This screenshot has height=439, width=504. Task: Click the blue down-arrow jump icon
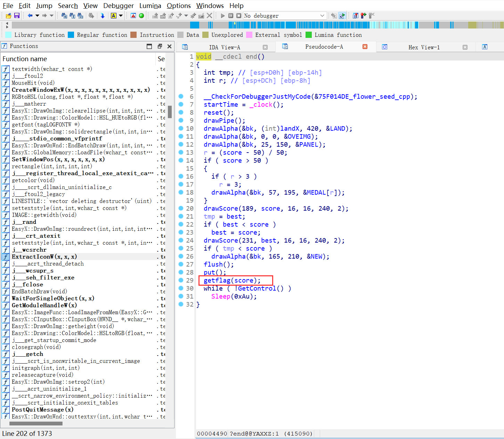click(x=103, y=16)
